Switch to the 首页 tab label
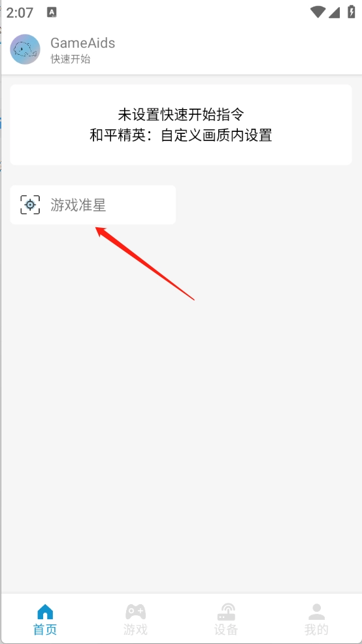362x644 pixels. [45, 629]
